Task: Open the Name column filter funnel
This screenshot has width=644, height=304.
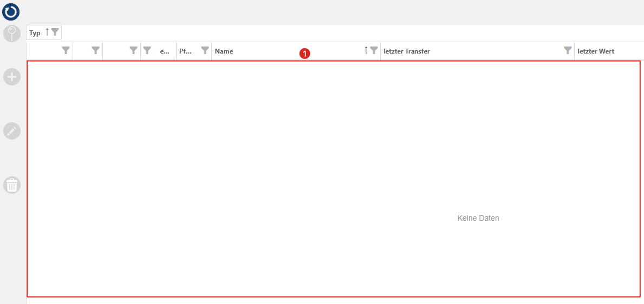Action: (374, 51)
